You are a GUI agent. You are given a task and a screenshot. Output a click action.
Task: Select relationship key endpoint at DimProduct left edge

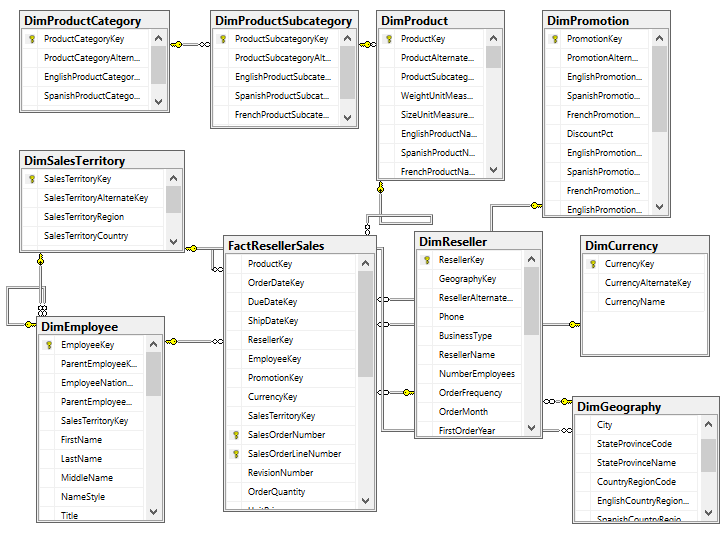368,45
